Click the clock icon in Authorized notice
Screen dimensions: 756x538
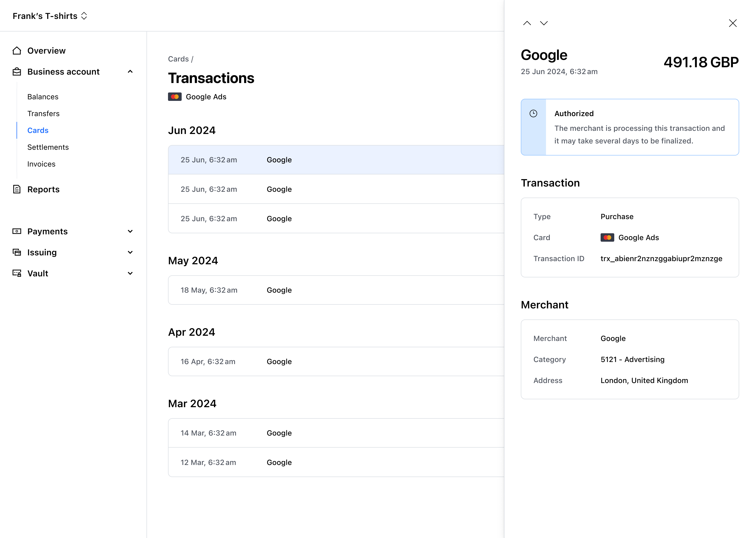click(x=533, y=114)
